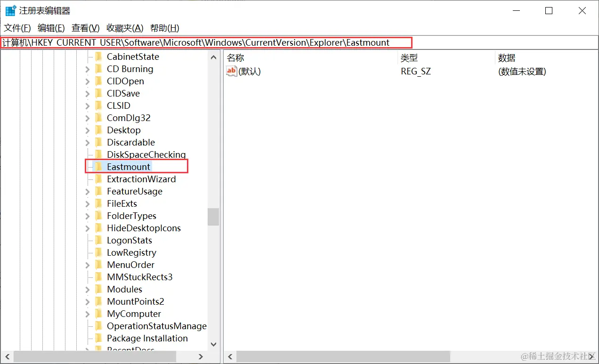Screen dimensions: 599x364
Task: Click the FolderTypes folder icon
Action: [x=98, y=216]
